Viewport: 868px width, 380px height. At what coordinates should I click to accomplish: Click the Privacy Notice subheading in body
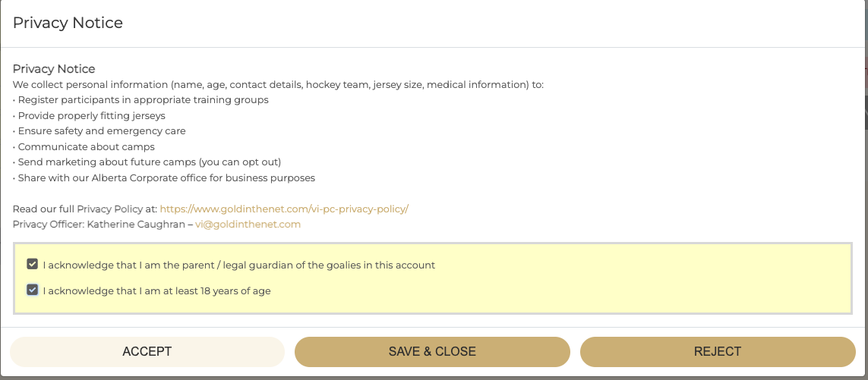54,69
